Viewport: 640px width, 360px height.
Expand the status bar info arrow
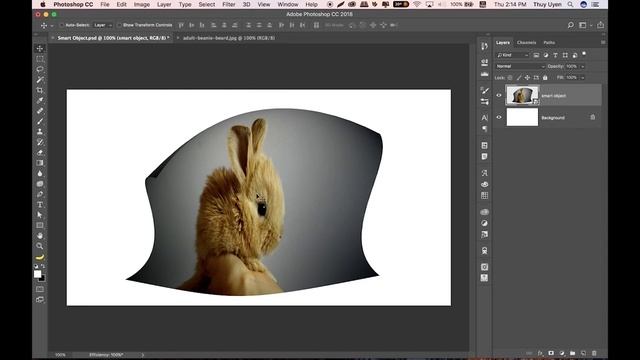[143, 355]
